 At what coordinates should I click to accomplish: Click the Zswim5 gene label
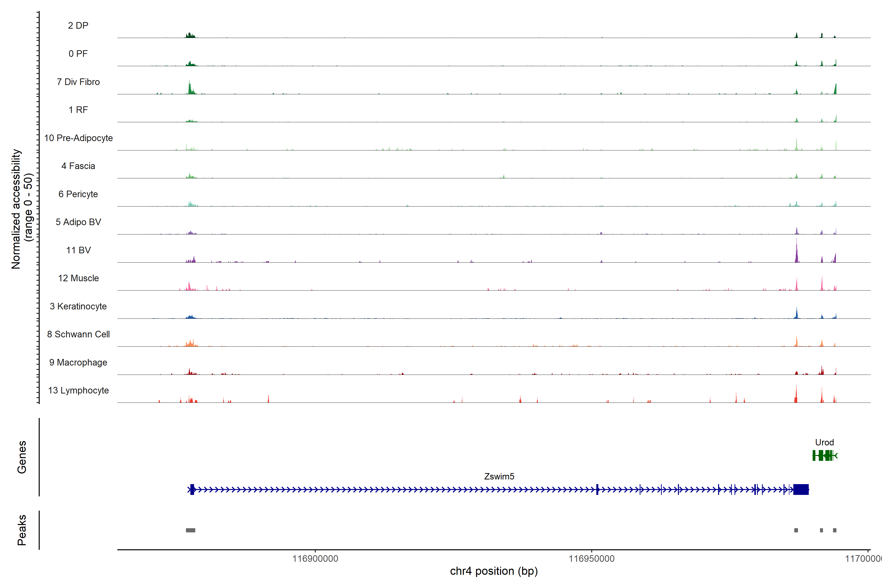point(499,476)
